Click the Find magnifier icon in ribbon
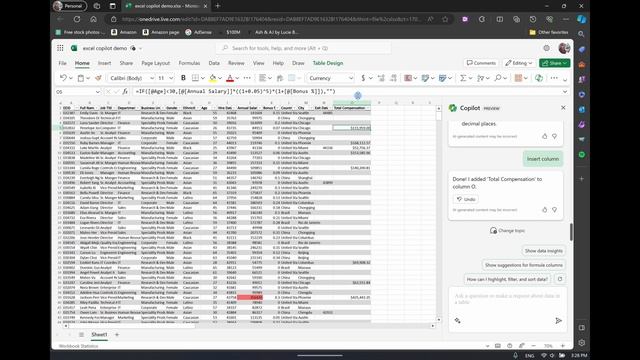640x360 pixels. [x=498, y=78]
